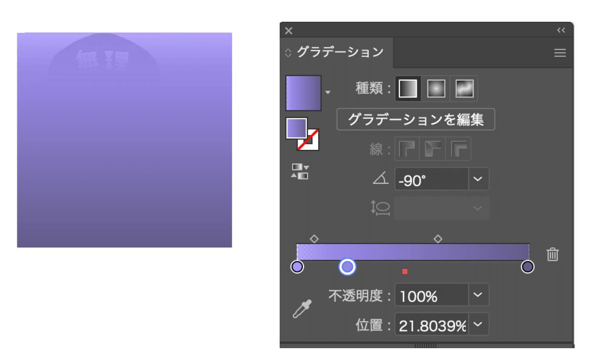Select the leftmost light purple gradient stop
The height and width of the screenshot is (364, 589).
[297, 267]
